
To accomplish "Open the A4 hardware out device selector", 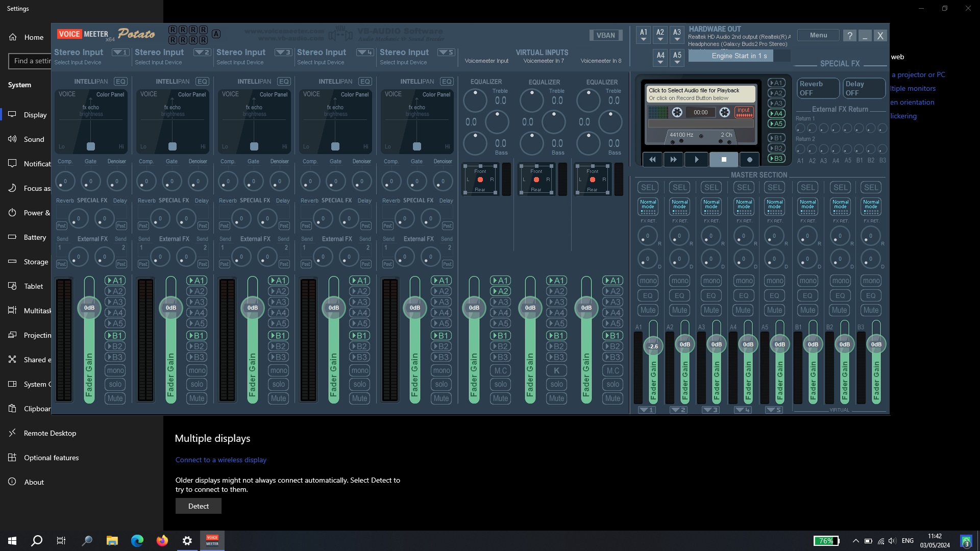I will pos(660,58).
